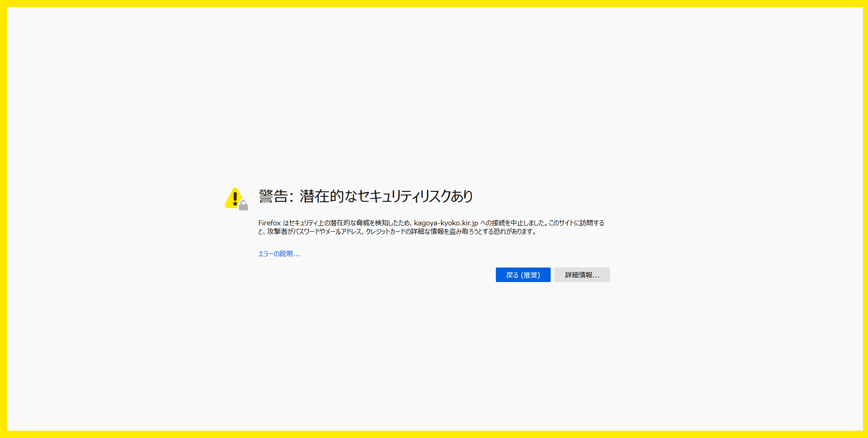Click への接続を中止しました in the message
This screenshot has width=868, height=438.
pyautogui.click(x=513, y=223)
